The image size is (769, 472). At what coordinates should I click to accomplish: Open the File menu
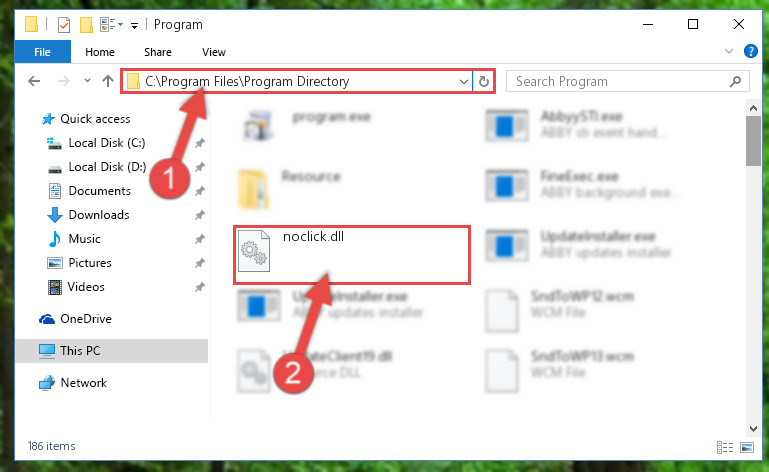point(42,52)
